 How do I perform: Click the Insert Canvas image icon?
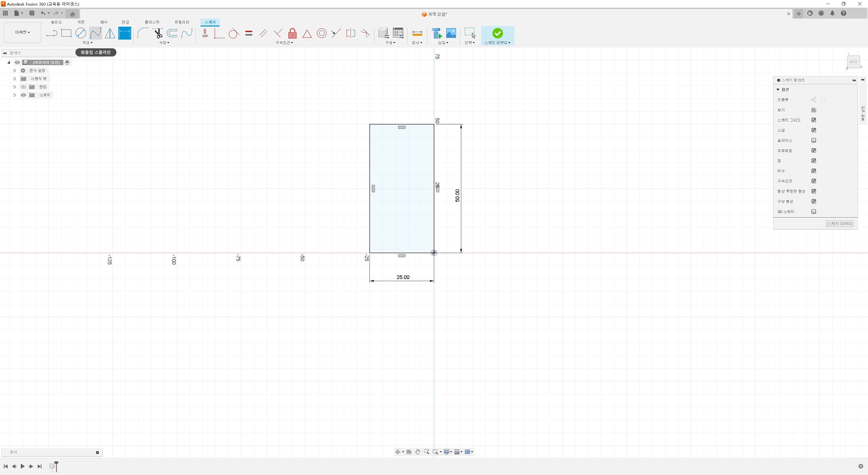451,33
